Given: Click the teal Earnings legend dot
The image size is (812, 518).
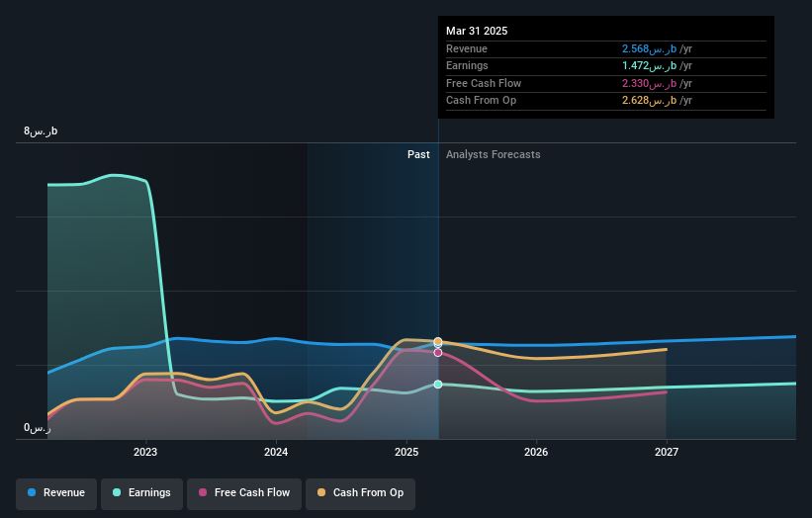Looking at the screenshot, I should [117, 492].
